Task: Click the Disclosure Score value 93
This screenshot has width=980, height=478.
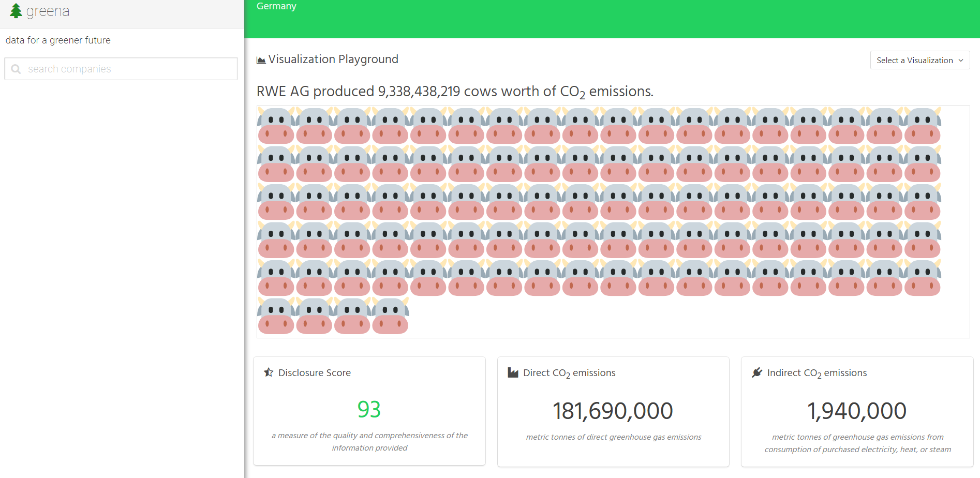Action: click(369, 409)
